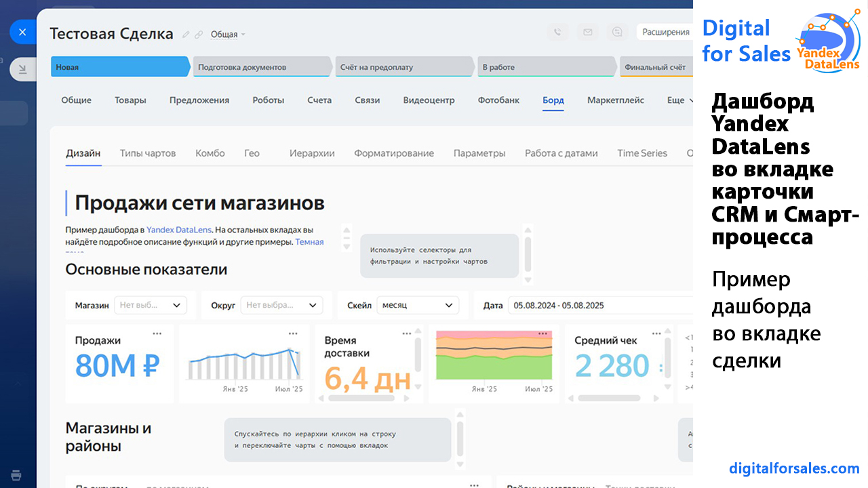This screenshot has height=488, width=868.
Task: Open the Роботы tab in deal card
Action: 268,100
